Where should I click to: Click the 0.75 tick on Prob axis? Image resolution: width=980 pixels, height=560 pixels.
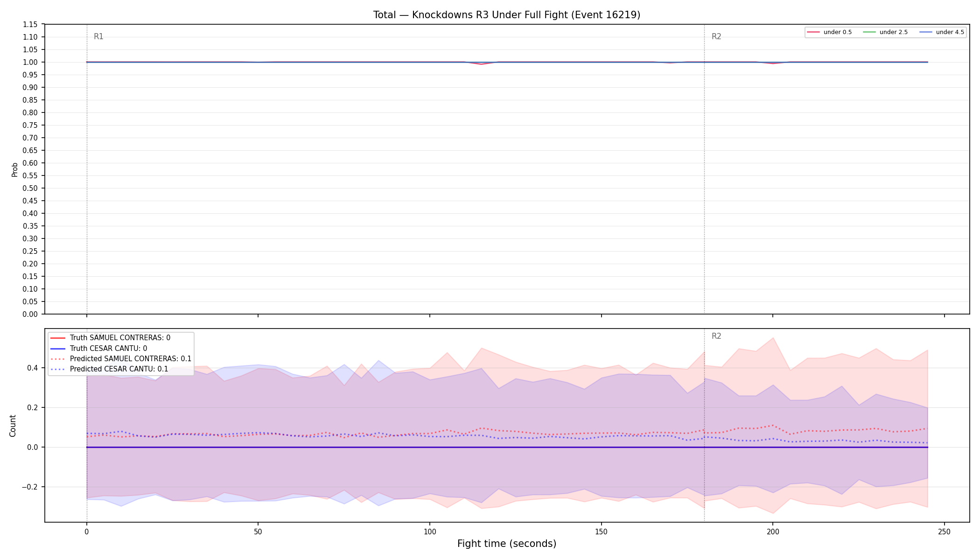(x=30, y=125)
